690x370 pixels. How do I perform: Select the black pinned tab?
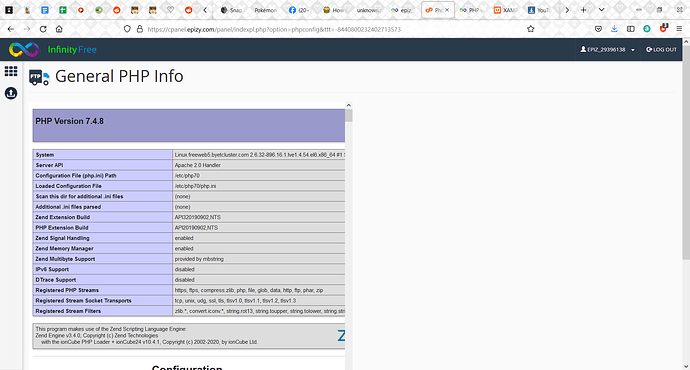(9, 10)
